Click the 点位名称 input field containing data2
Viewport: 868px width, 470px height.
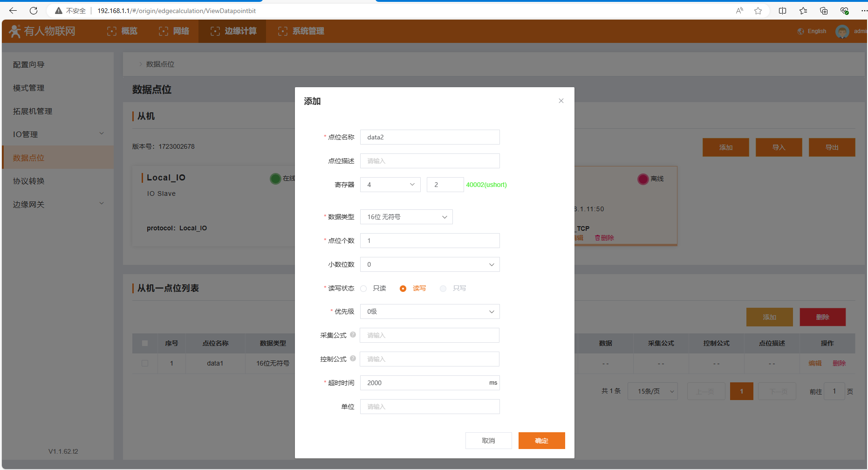pos(429,137)
